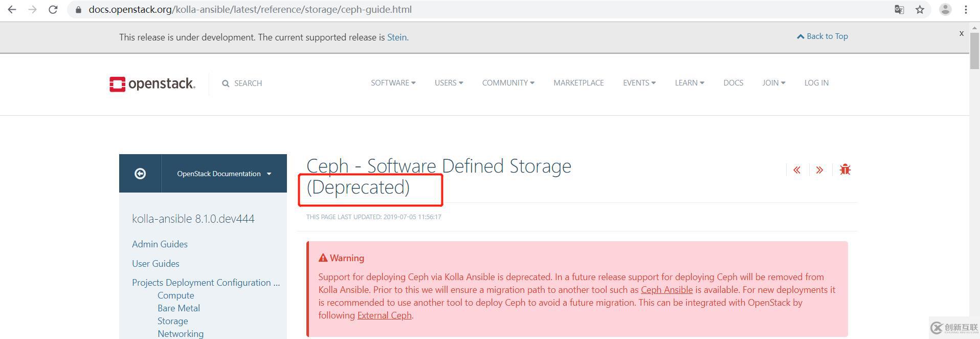Viewport: 980px width, 339px height.
Task: Click the circled back arrow in sidebar
Action: (140, 174)
